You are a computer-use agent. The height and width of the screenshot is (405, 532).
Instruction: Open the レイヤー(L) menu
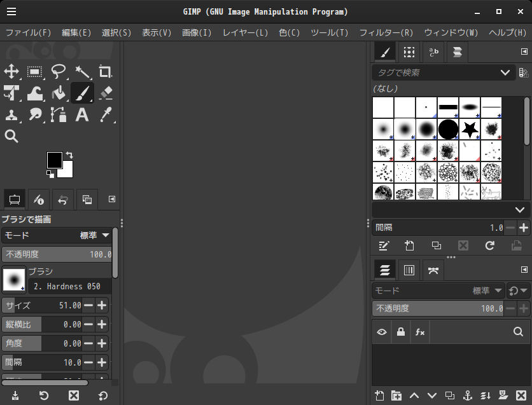click(x=245, y=32)
